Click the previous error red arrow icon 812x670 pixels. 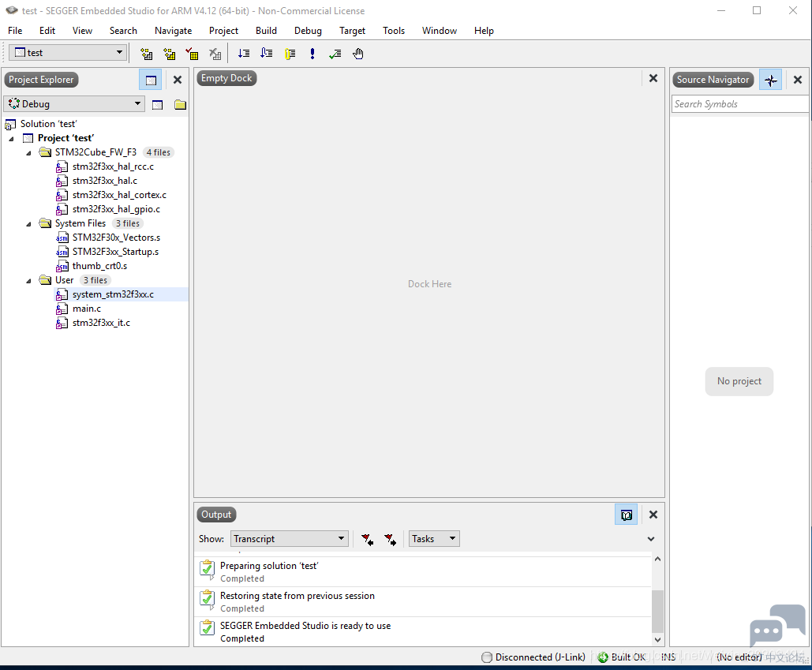pyautogui.click(x=367, y=540)
